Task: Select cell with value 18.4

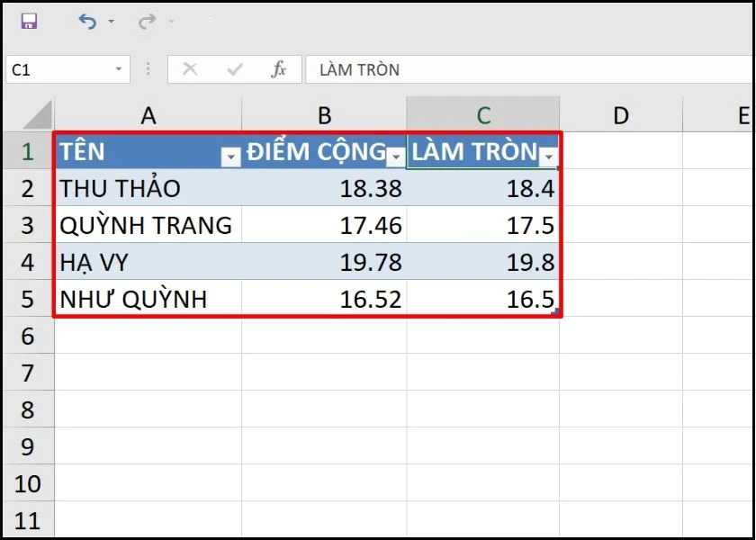Action: click(x=483, y=187)
